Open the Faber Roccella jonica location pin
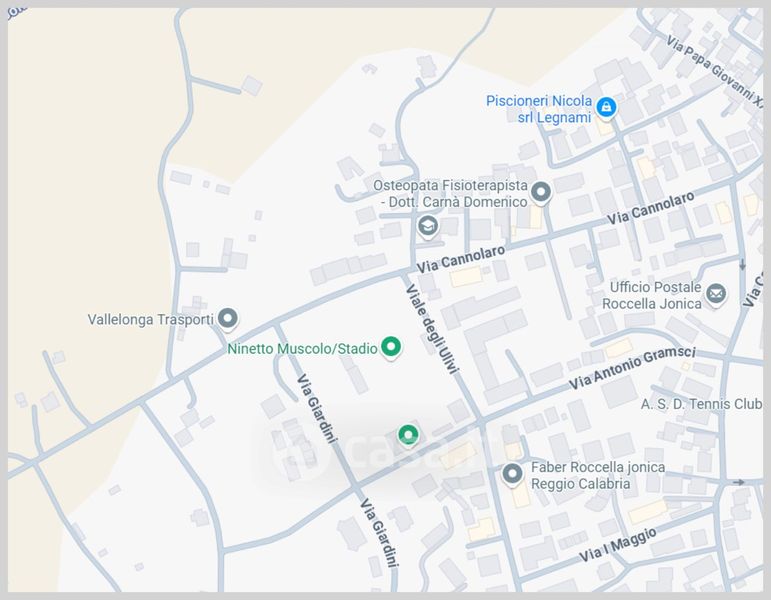The width and height of the screenshot is (771, 600). (513, 473)
